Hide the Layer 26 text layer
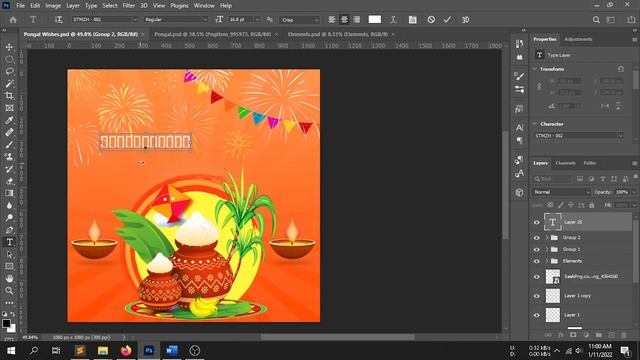 tap(536, 222)
